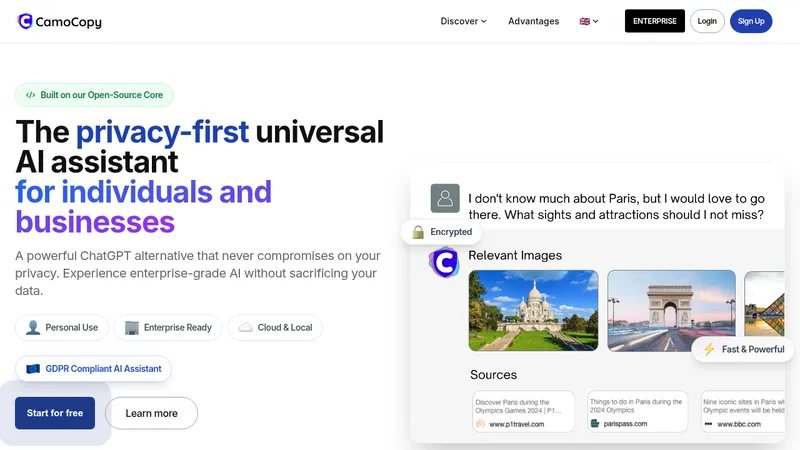Viewport: 800px width, 450px height.
Task: Click the Start for free button
Action: pyautogui.click(x=55, y=413)
